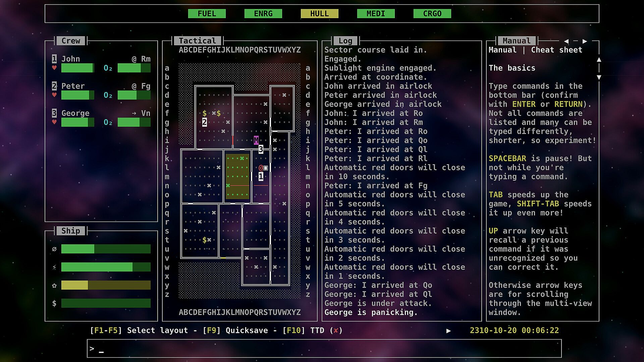This screenshot has width=644, height=362.
Task: Select crew member 2 Peter
Action: pyautogui.click(x=68, y=86)
